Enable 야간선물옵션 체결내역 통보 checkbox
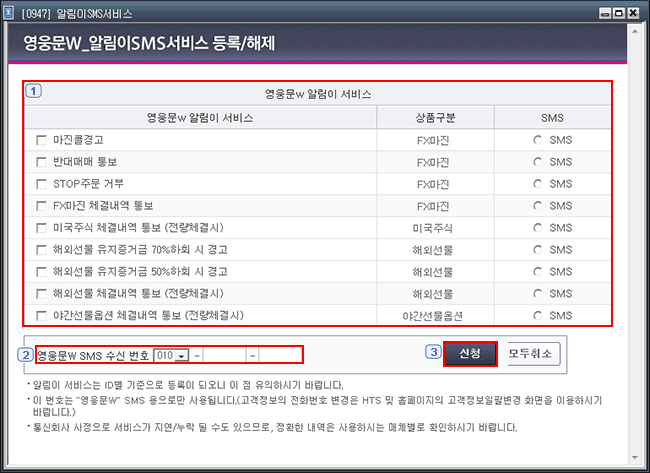The image size is (650, 473). [41, 316]
